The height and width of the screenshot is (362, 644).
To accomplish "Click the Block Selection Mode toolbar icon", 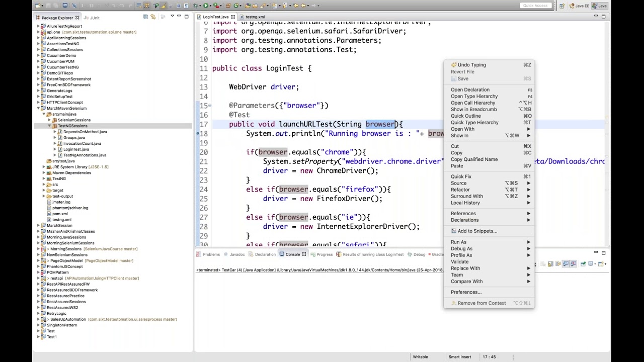I will [179, 6].
